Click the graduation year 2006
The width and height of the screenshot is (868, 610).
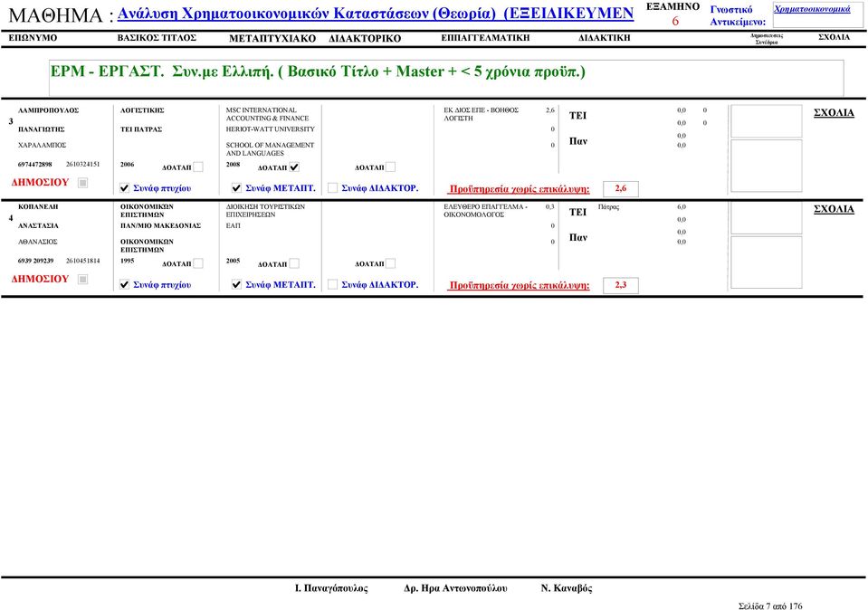[128, 165]
